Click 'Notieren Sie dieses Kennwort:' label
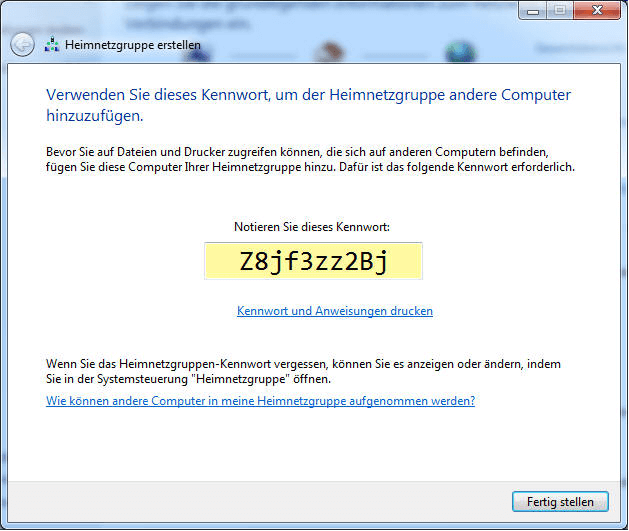 [x=312, y=227]
